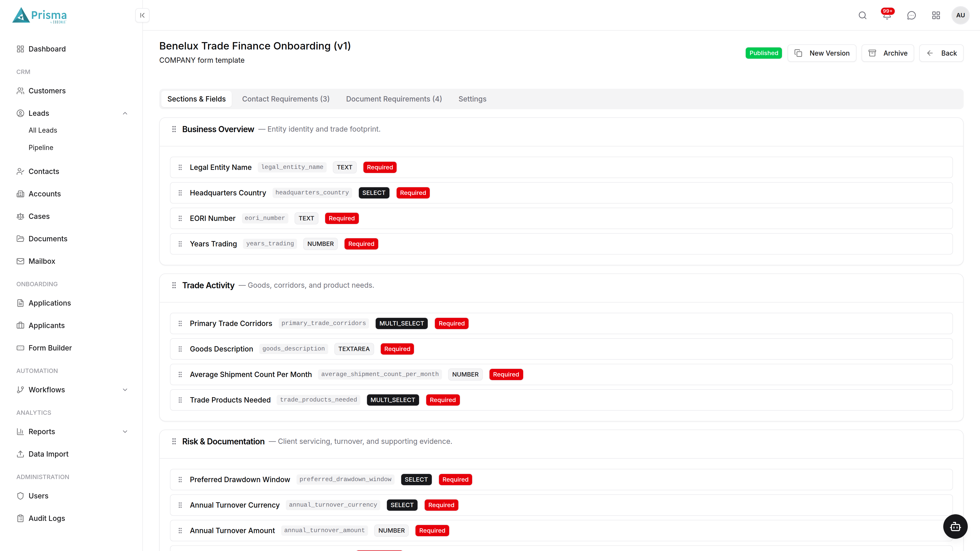This screenshot has width=980, height=551.
Task: Grab drag handle for EORI Number field
Action: pos(180,218)
